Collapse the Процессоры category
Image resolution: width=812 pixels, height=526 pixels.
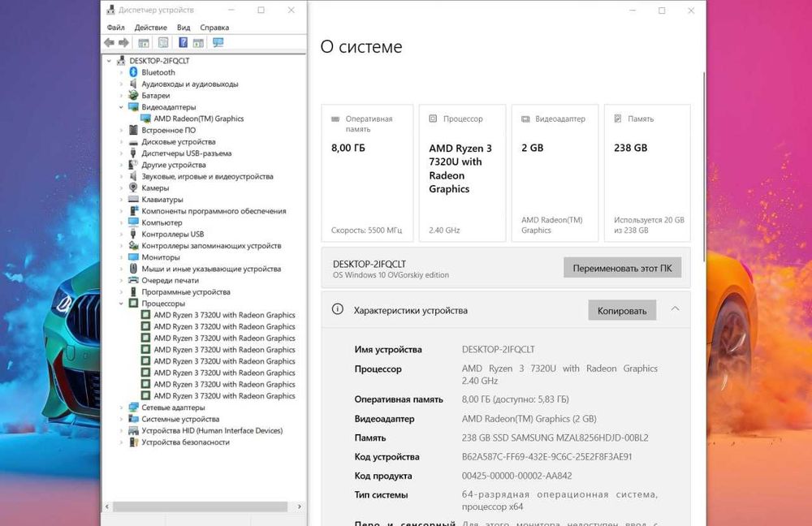tap(121, 304)
